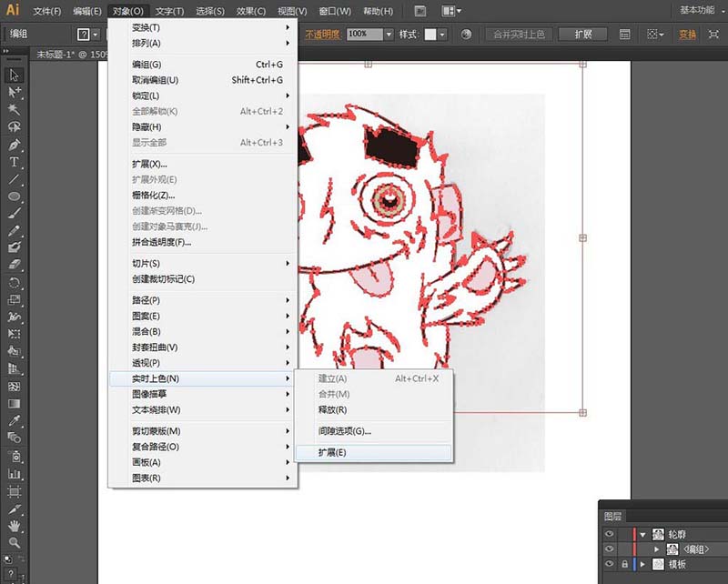Screen dimensions: 728x584
Task: Toggle visibility of <编组> sublayer
Action: tap(609, 549)
